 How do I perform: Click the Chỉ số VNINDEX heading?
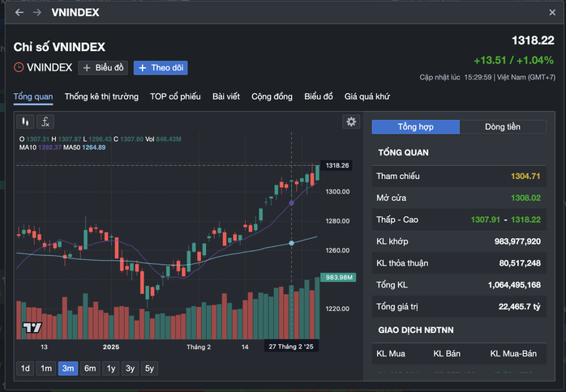[x=59, y=47]
